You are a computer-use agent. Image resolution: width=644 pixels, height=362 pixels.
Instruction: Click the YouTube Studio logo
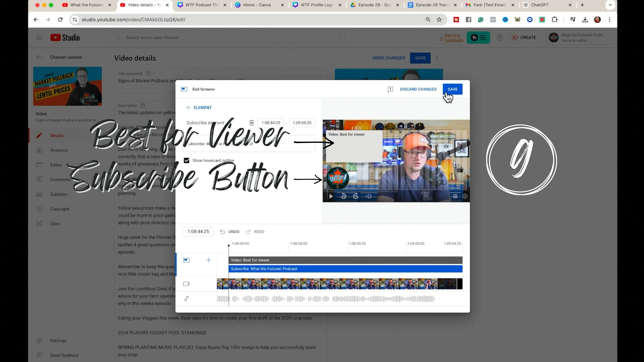click(65, 38)
